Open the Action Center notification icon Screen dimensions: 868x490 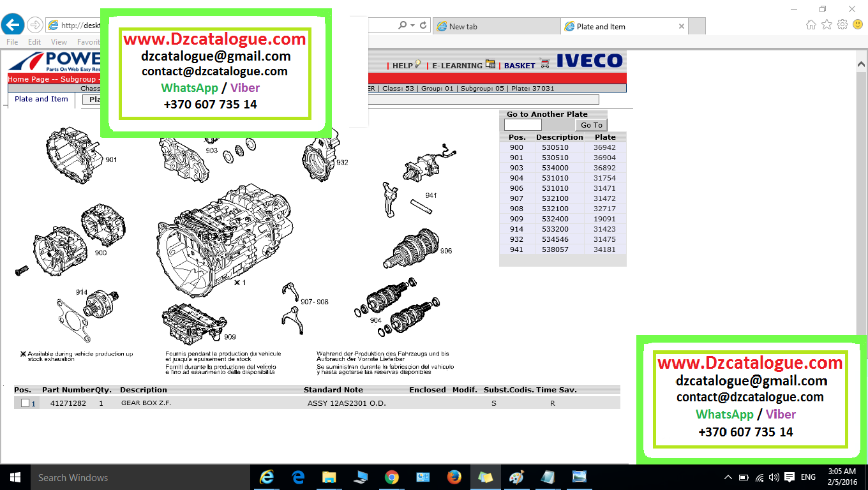pyautogui.click(x=789, y=477)
